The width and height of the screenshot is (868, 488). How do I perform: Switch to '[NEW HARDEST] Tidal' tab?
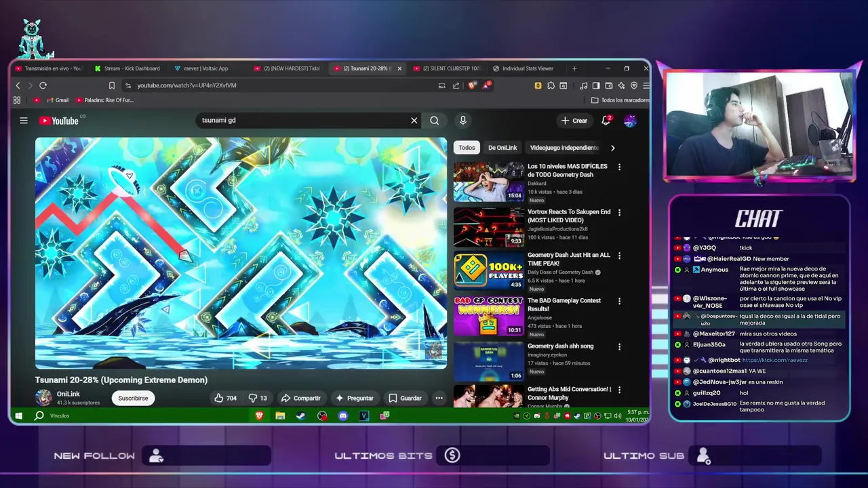click(x=287, y=68)
